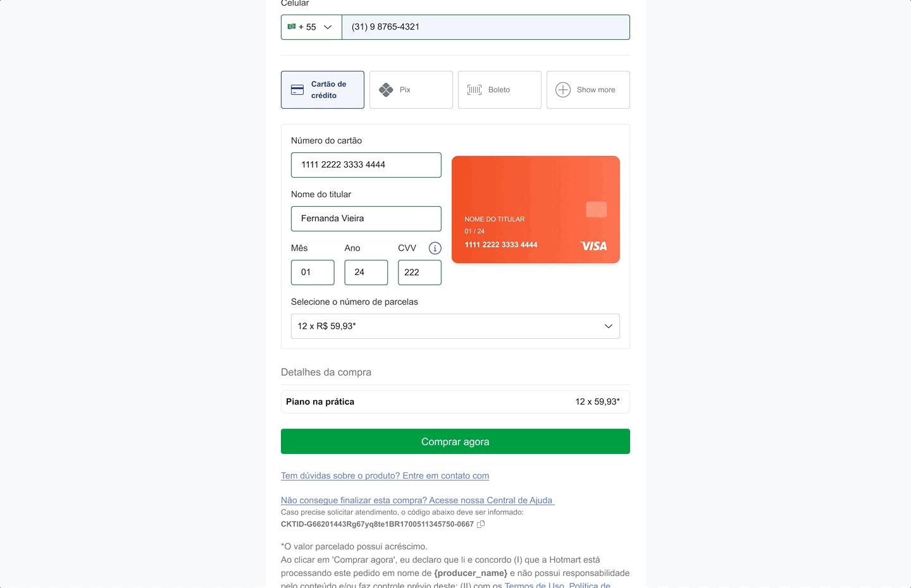This screenshot has height=588, width=911.
Task: Click the Brazil flag icon
Action: [292, 27]
